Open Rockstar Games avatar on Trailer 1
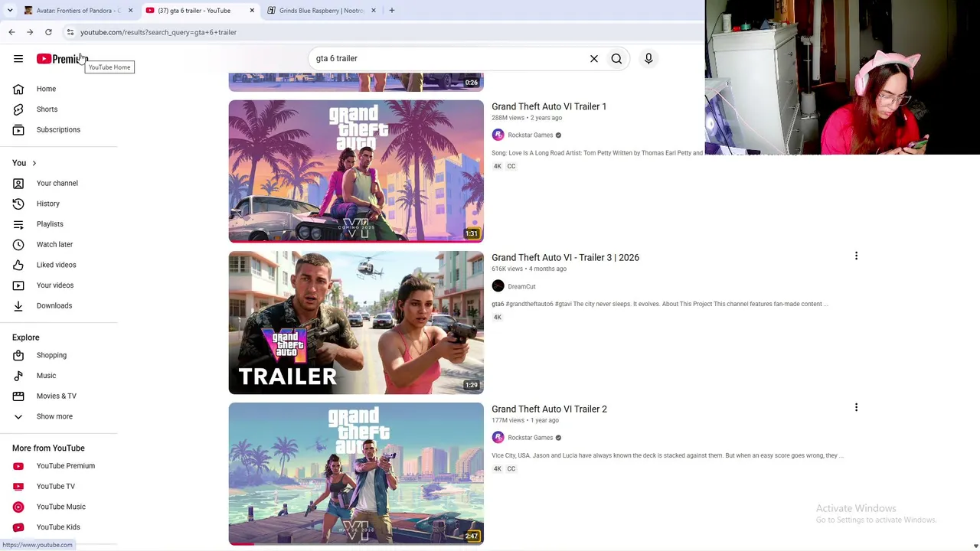980x551 pixels. (498, 135)
